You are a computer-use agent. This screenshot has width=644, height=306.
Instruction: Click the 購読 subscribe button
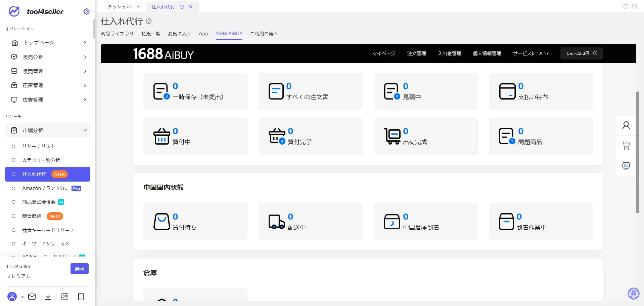pos(80,269)
